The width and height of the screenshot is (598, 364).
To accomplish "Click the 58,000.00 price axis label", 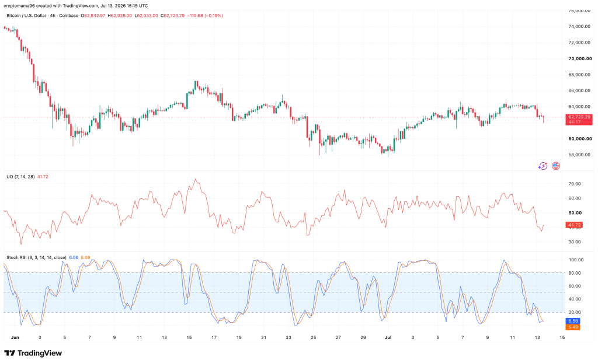I will pyautogui.click(x=580, y=155).
